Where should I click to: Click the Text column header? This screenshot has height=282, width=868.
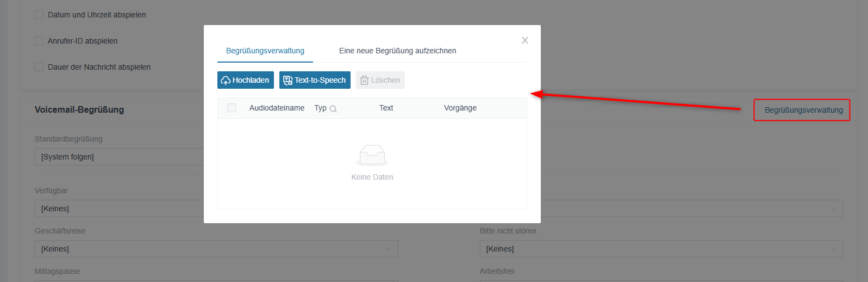pyautogui.click(x=386, y=108)
